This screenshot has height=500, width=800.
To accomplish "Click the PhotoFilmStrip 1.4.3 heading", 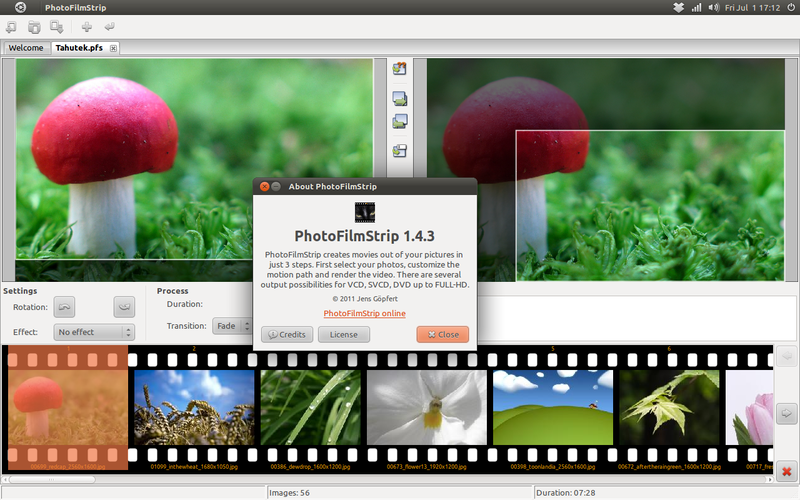I will (365, 236).
